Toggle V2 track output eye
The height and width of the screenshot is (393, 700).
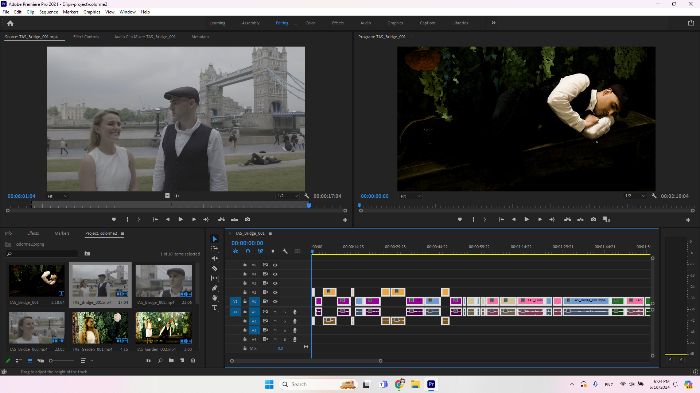pos(275,292)
